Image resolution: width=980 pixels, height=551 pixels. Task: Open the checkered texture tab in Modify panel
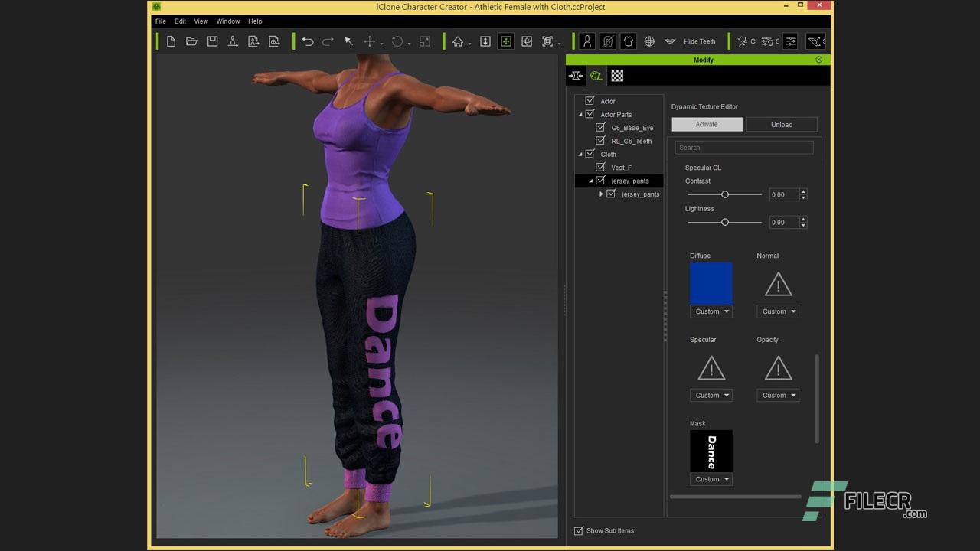coord(617,75)
